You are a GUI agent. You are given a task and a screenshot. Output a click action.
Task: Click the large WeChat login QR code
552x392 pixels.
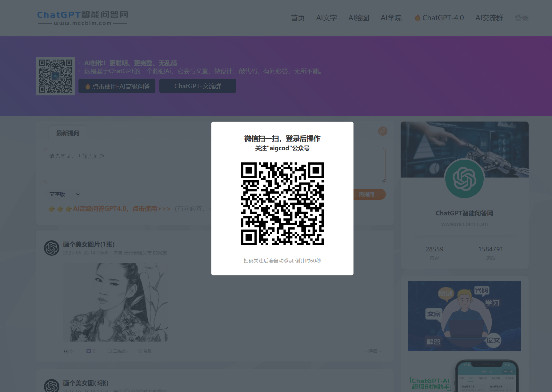(282, 204)
